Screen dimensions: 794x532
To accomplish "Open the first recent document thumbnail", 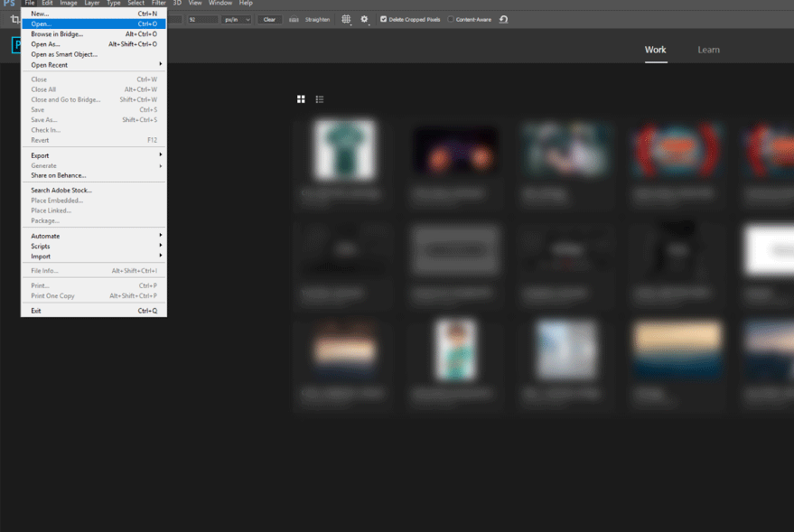I will coord(343,149).
